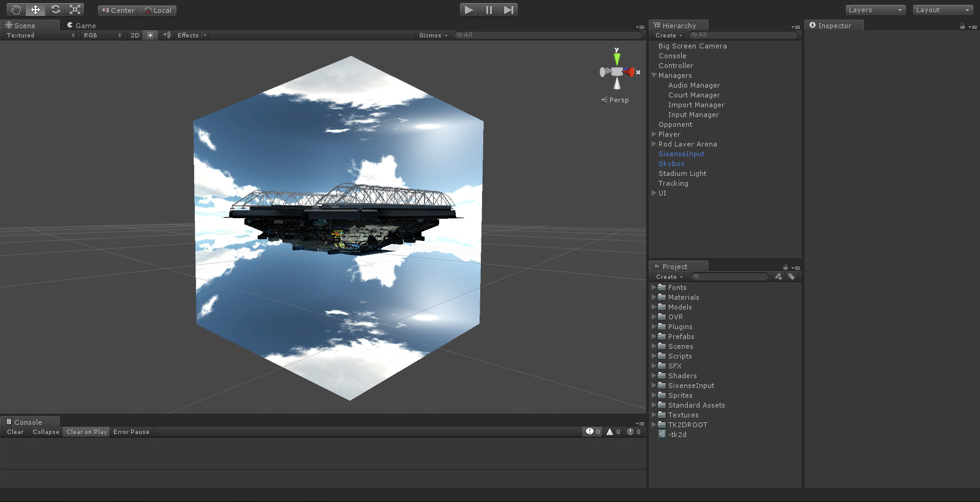Select the Move tool
980x502 pixels.
click(36, 10)
